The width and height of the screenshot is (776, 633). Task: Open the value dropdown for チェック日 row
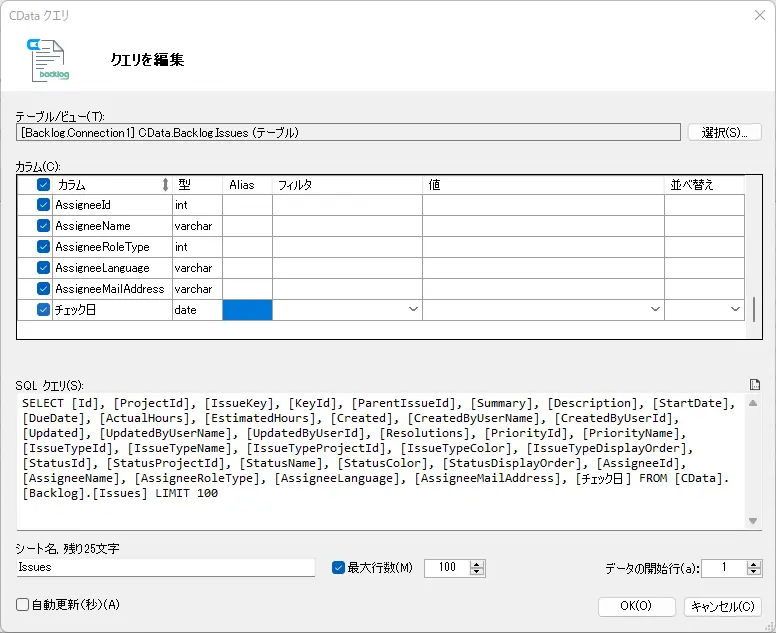(x=655, y=309)
